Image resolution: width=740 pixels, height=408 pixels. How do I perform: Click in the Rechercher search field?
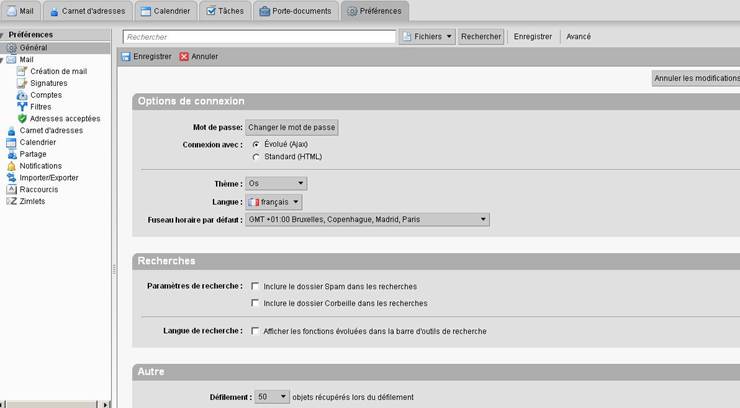(x=259, y=37)
